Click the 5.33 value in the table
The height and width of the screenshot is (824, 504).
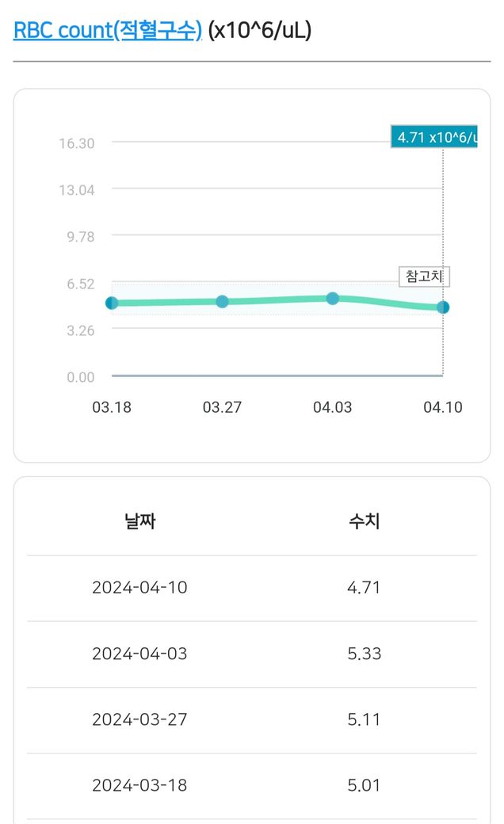365,654
